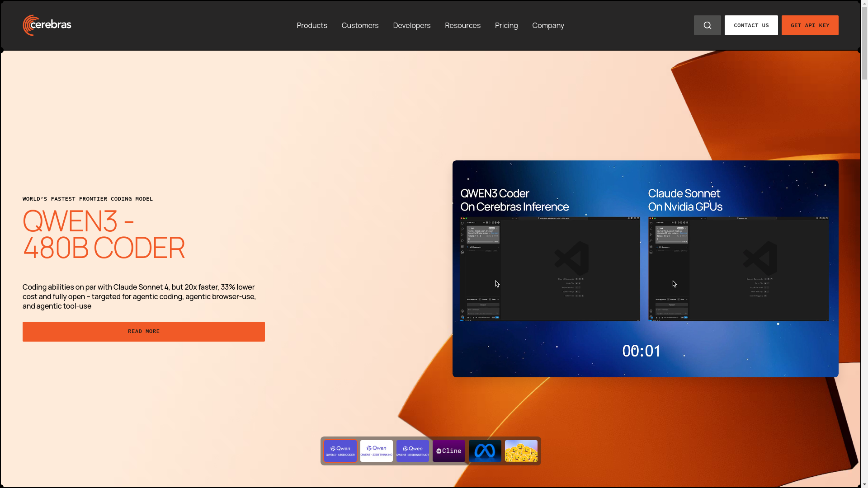Click the 'World's fastest frontier coding model' text
The width and height of the screenshot is (868, 488).
click(88, 199)
